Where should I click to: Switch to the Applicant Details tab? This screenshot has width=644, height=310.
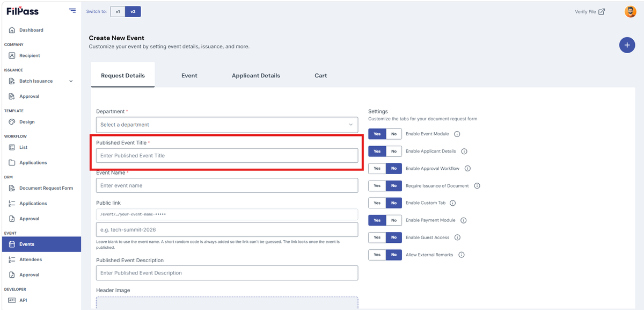click(x=256, y=76)
